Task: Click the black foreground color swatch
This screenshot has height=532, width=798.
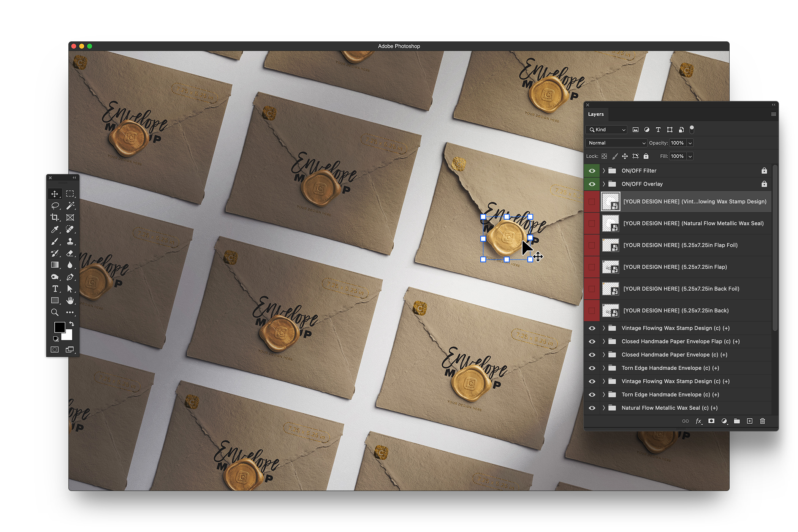Action: coord(60,327)
